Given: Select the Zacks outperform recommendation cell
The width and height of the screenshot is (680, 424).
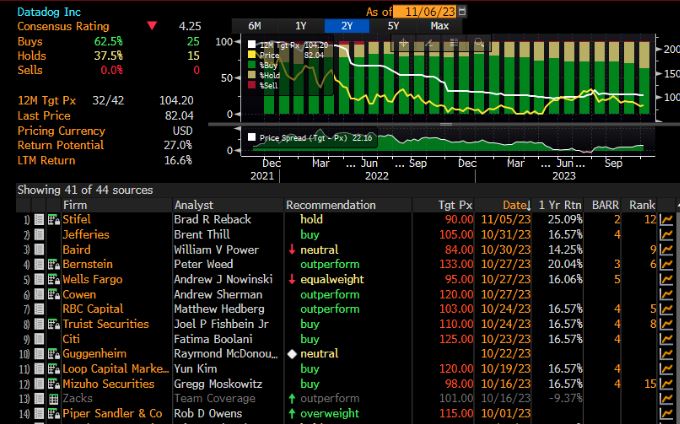Looking at the screenshot, I should click(330, 398).
